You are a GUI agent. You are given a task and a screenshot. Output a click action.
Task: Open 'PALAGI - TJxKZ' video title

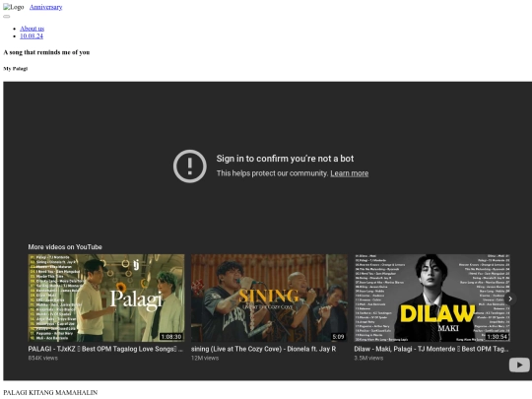pos(105,349)
